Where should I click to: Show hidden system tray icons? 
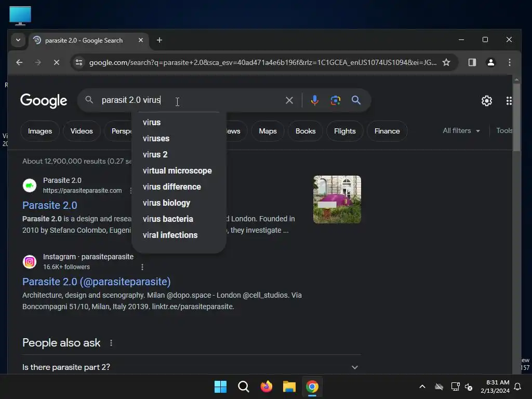(x=422, y=387)
